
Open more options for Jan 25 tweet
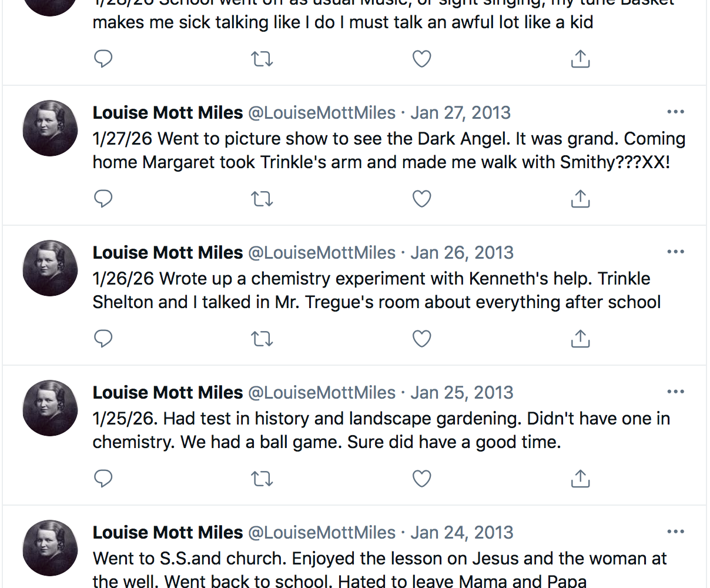coord(675,392)
